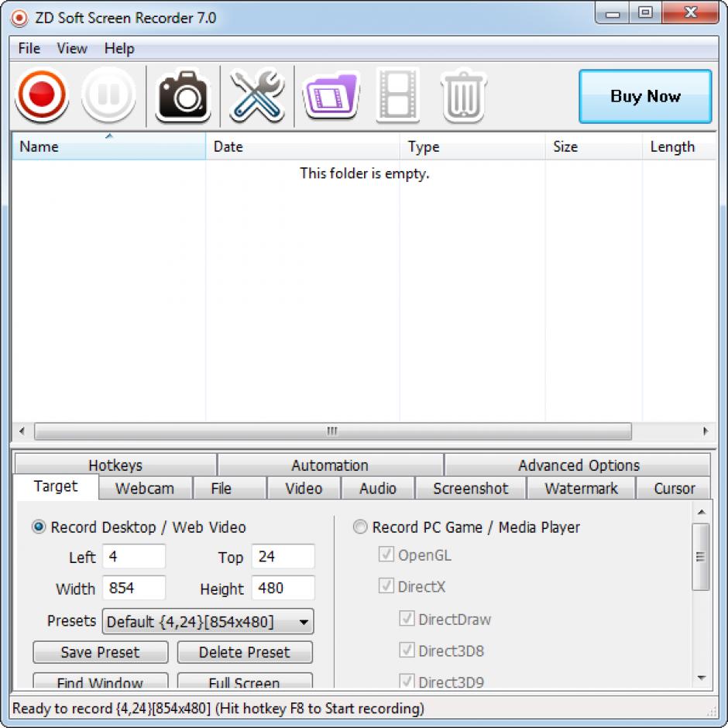Switch to the Hotkeys tab

115,465
